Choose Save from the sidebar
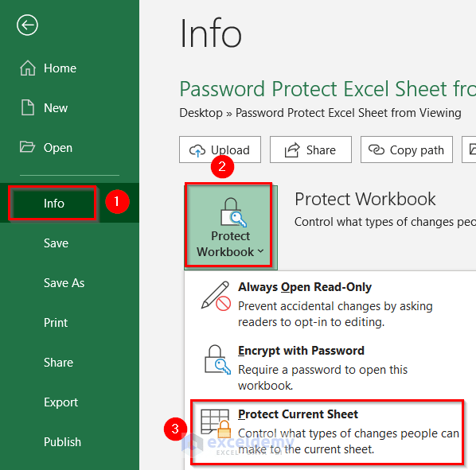 click(x=69, y=243)
